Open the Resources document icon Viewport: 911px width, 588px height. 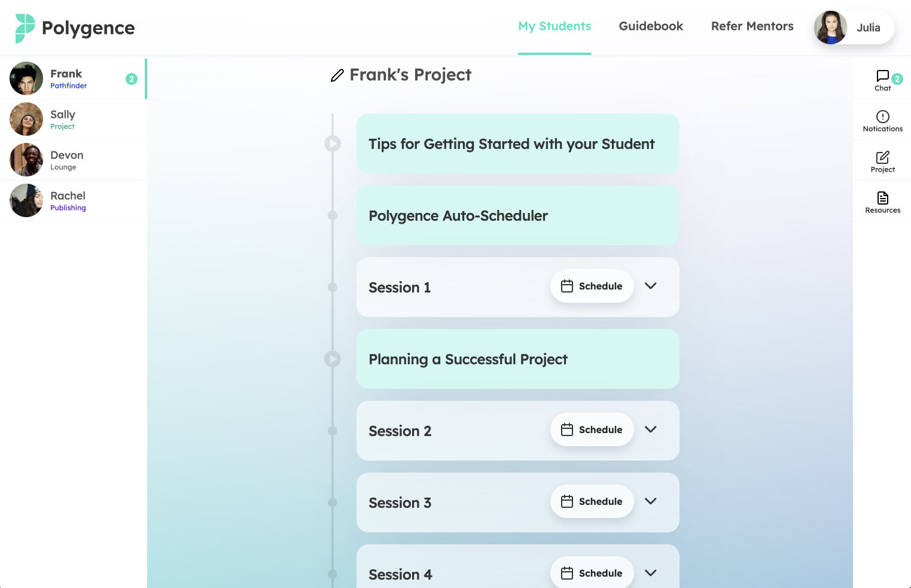[x=882, y=198]
